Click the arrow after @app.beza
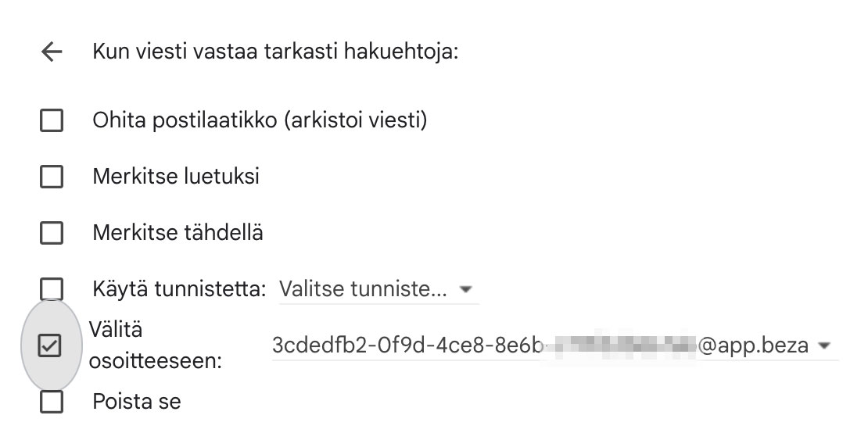Screen dimensions: 868x433 pos(823,345)
